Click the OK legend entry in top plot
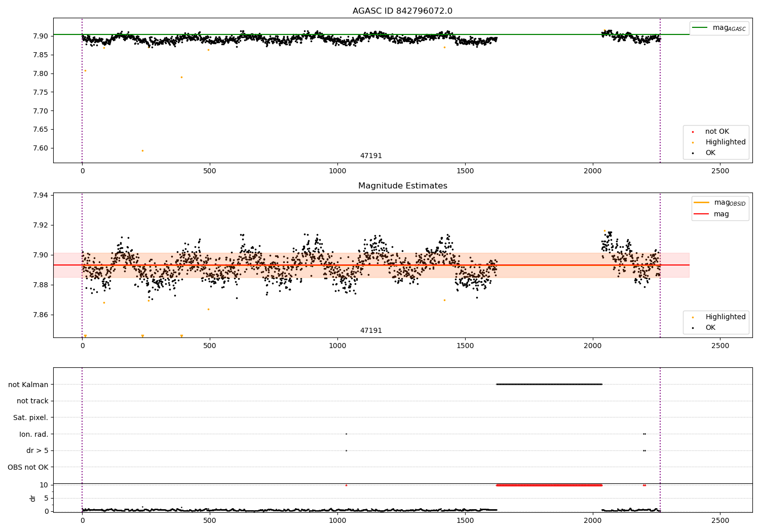760x532 pixels. pyautogui.click(x=704, y=153)
